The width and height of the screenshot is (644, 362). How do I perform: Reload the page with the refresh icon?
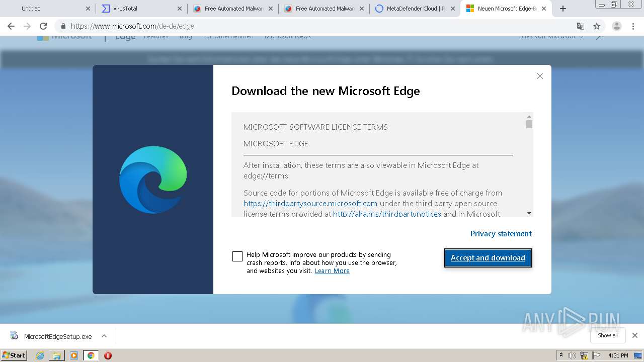click(x=43, y=26)
